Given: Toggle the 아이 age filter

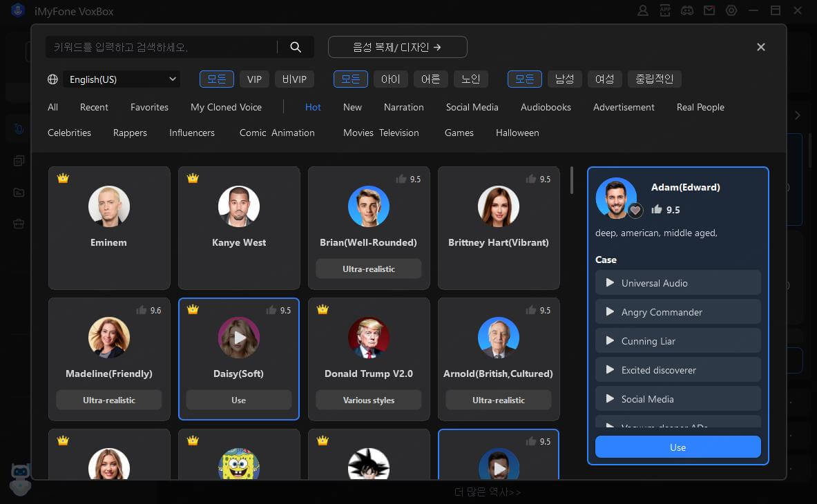Looking at the screenshot, I should (x=390, y=79).
